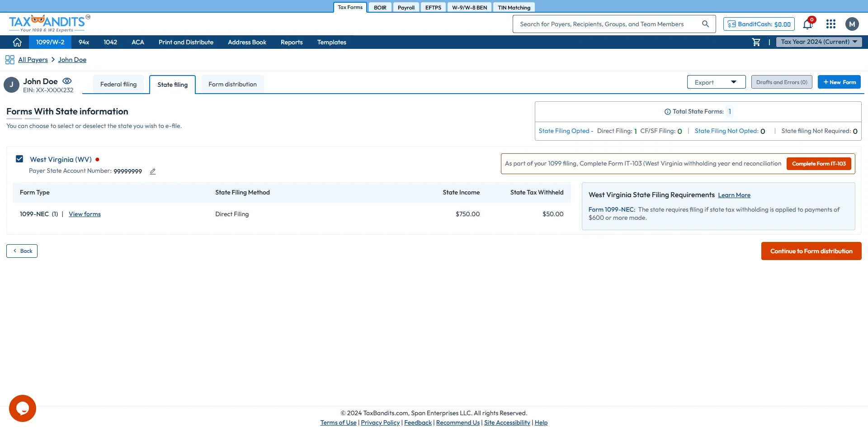The width and height of the screenshot is (868, 431).
Task: Open the 94x menu
Action: click(x=84, y=42)
